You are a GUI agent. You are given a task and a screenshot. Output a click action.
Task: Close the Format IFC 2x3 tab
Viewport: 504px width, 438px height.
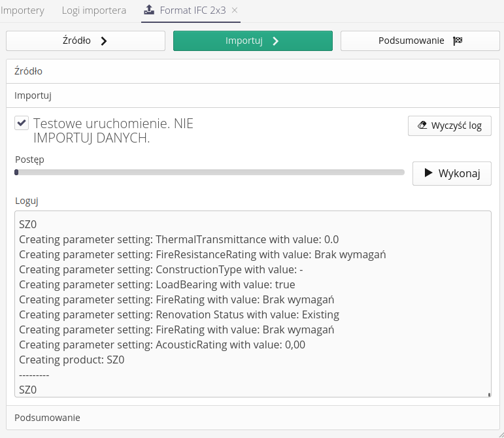[x=235, y=10]
